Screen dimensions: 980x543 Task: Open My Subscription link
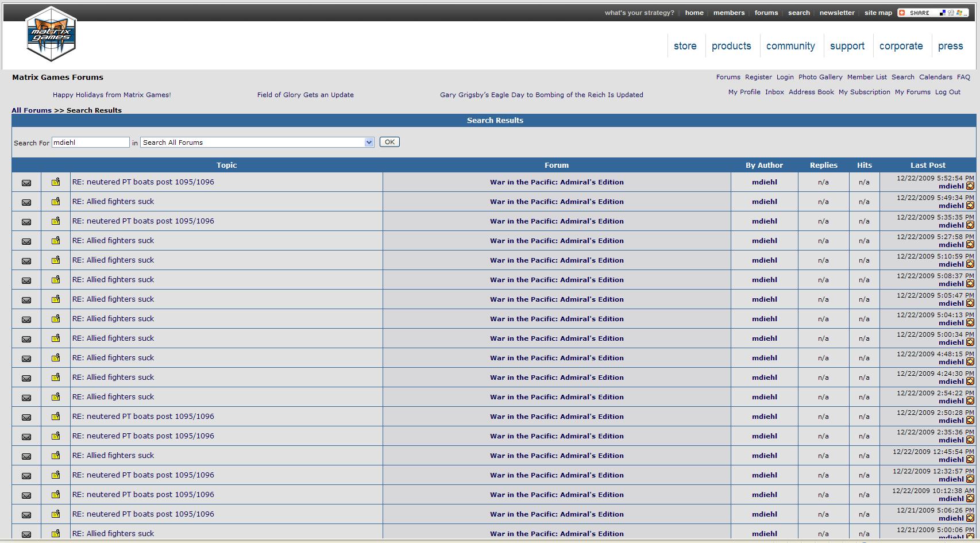coord(865,92)
